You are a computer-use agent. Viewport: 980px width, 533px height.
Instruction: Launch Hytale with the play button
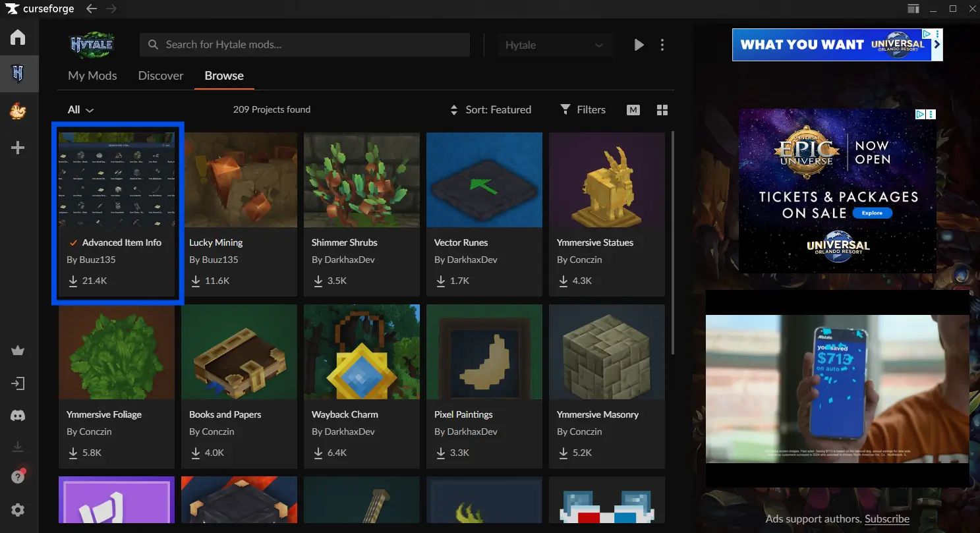click(x=639, y=45)
